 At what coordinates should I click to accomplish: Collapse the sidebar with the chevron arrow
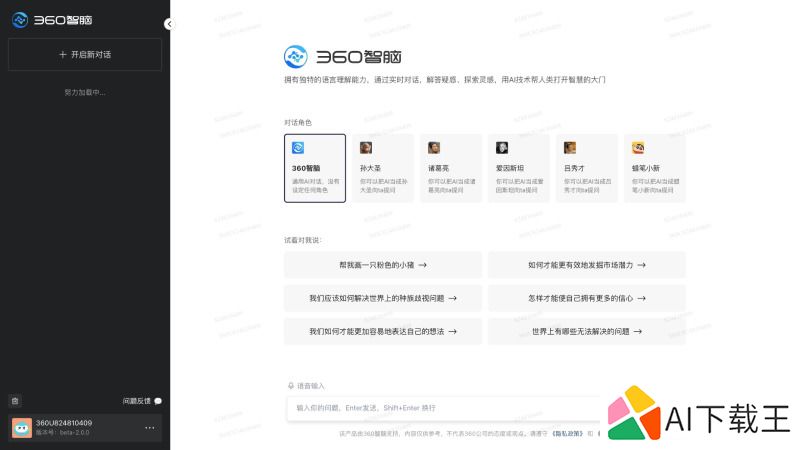click(169, 24)
